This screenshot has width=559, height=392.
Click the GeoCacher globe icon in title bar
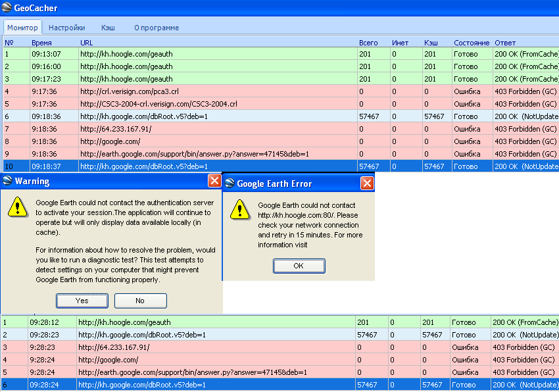7,9
